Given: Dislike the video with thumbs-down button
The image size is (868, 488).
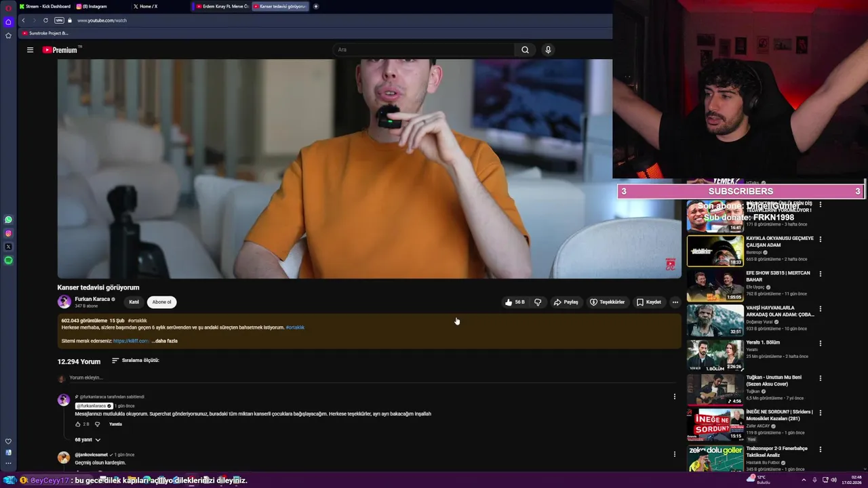Looking at the screenshot, I should pos(538,302).
